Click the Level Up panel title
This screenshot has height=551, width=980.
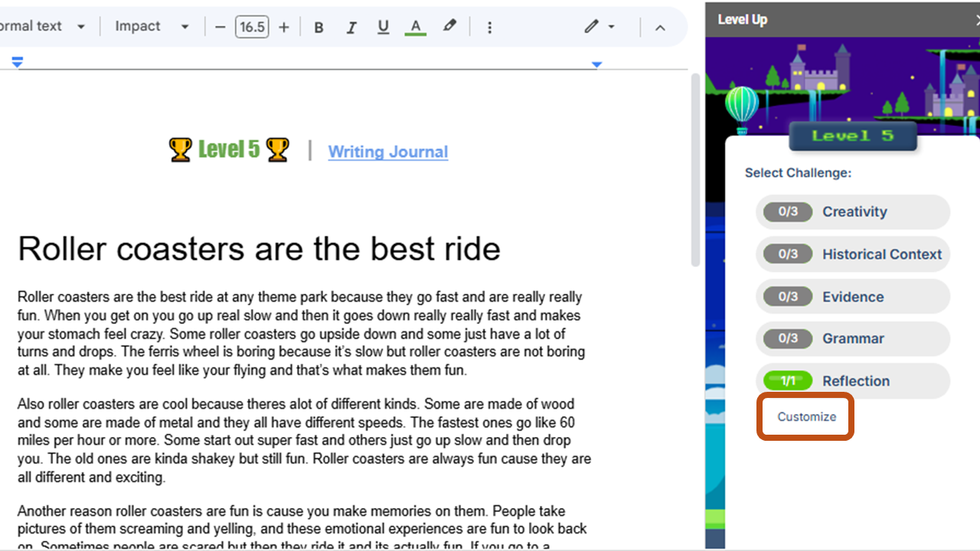(x=742, y=20)
